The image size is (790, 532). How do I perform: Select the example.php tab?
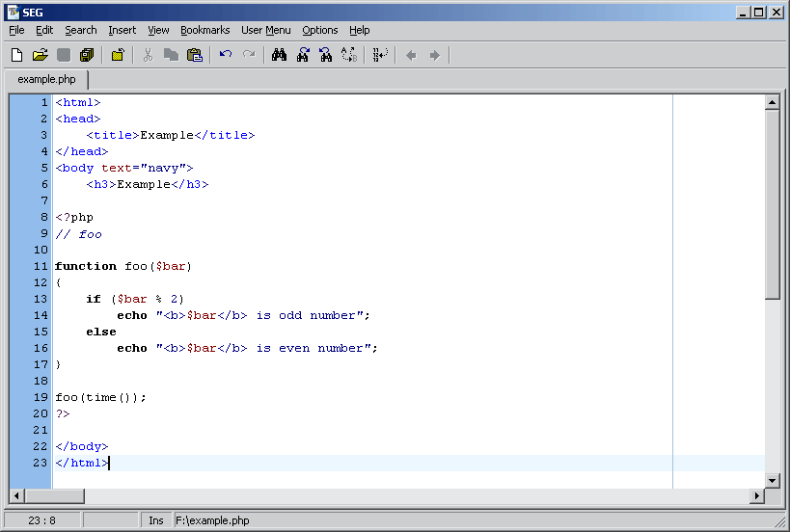[46, 80]
